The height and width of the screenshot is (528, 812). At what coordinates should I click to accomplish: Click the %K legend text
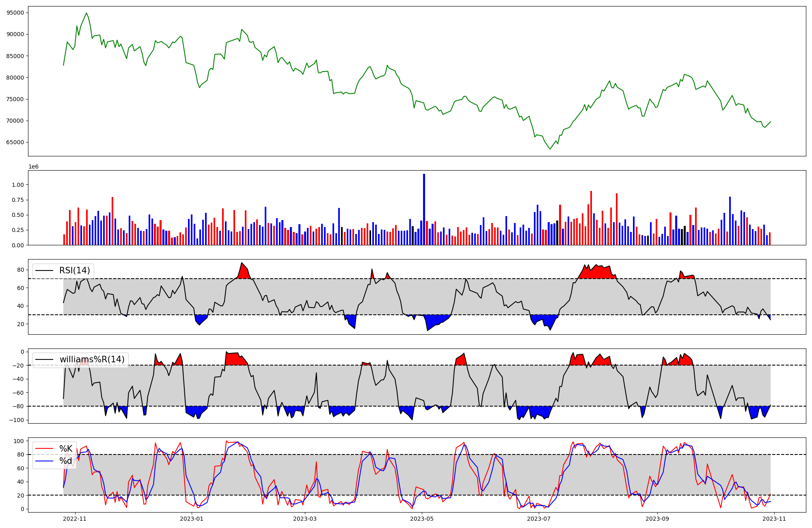pos(66,449)
